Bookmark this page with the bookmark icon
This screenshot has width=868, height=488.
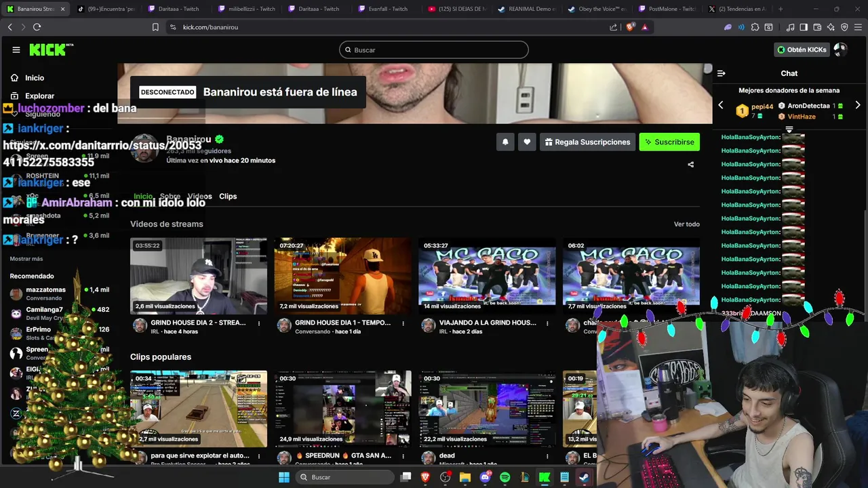155,27
